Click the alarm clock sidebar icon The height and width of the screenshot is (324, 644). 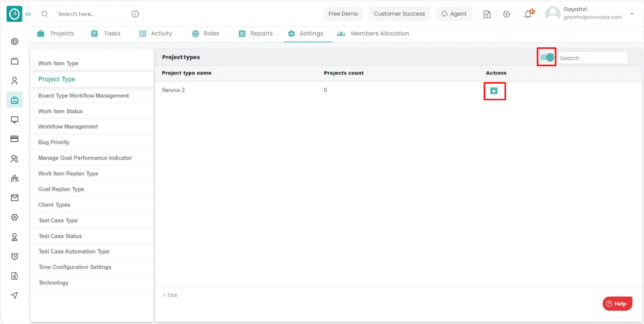14,256
